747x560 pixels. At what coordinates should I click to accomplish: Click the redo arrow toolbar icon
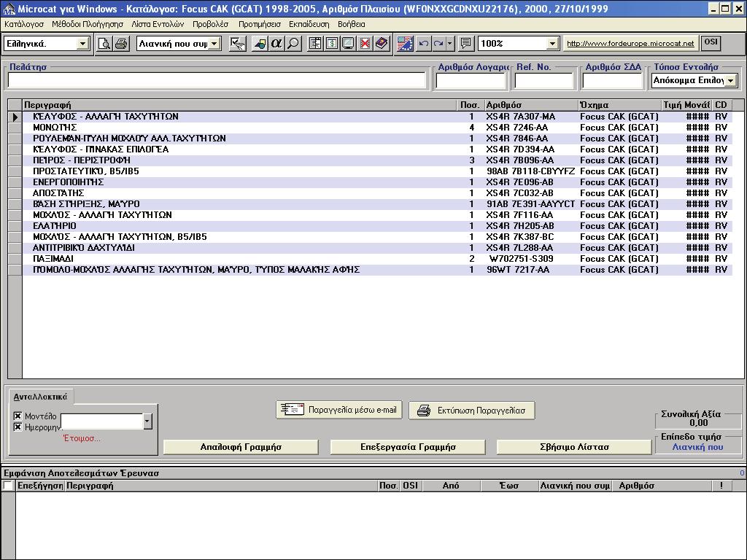(x=438, y=44)
